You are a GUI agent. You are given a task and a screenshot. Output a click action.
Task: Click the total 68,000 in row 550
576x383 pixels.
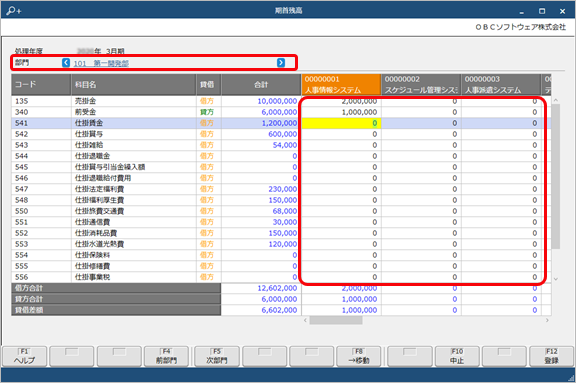(285, 211)
